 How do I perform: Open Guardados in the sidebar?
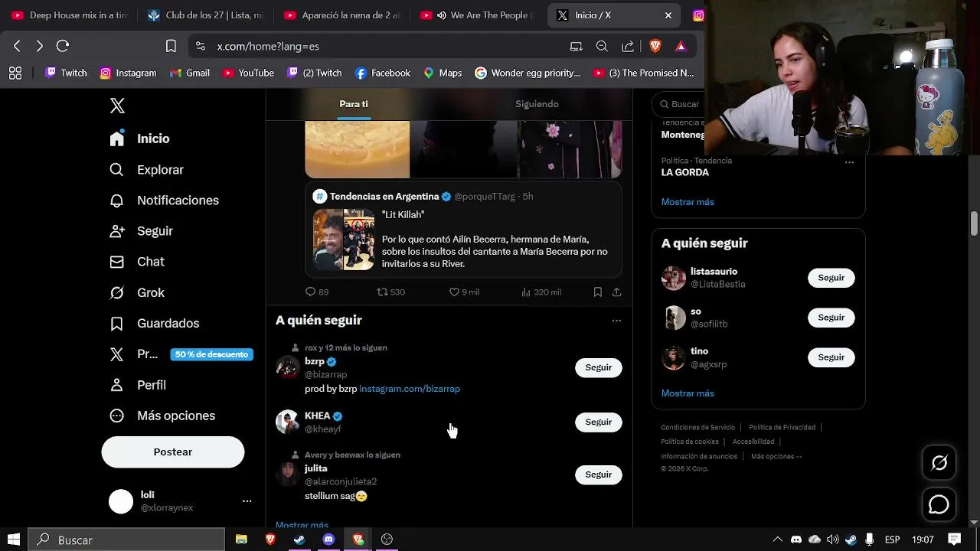[155, 324]
